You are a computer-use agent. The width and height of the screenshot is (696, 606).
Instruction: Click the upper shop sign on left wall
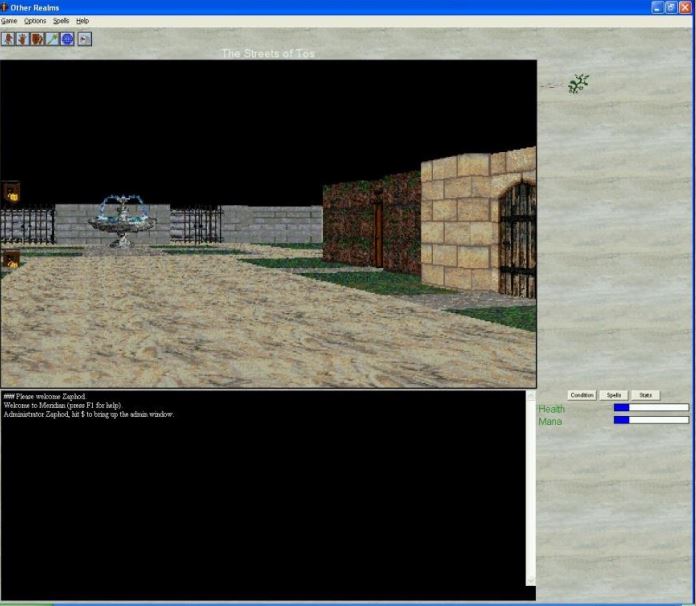coord(11,192)
